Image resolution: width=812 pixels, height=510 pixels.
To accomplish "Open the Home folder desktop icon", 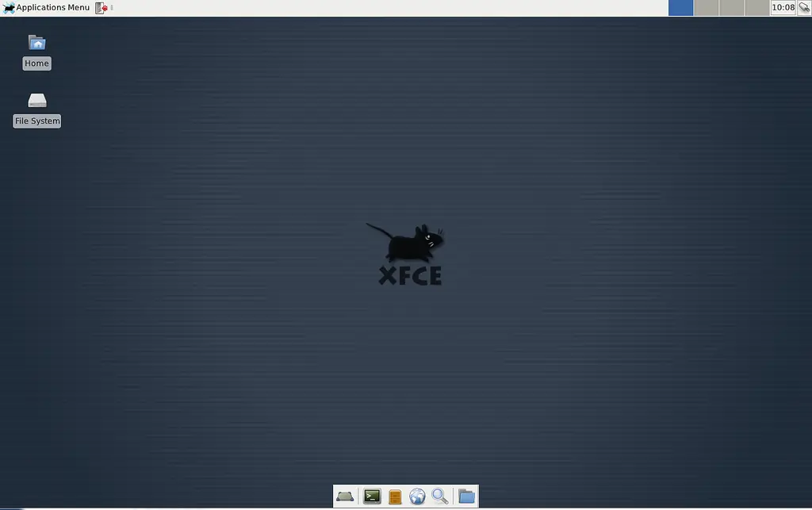I will click(x=36, y=43).
